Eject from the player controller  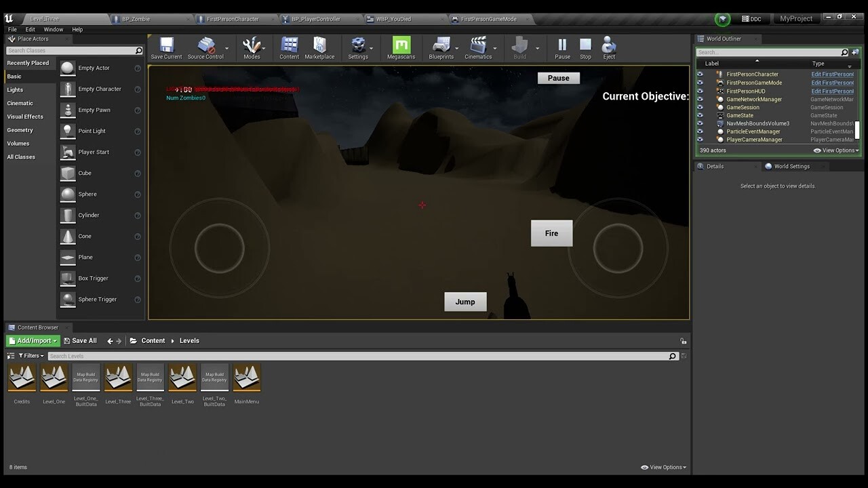click(609, 48)
